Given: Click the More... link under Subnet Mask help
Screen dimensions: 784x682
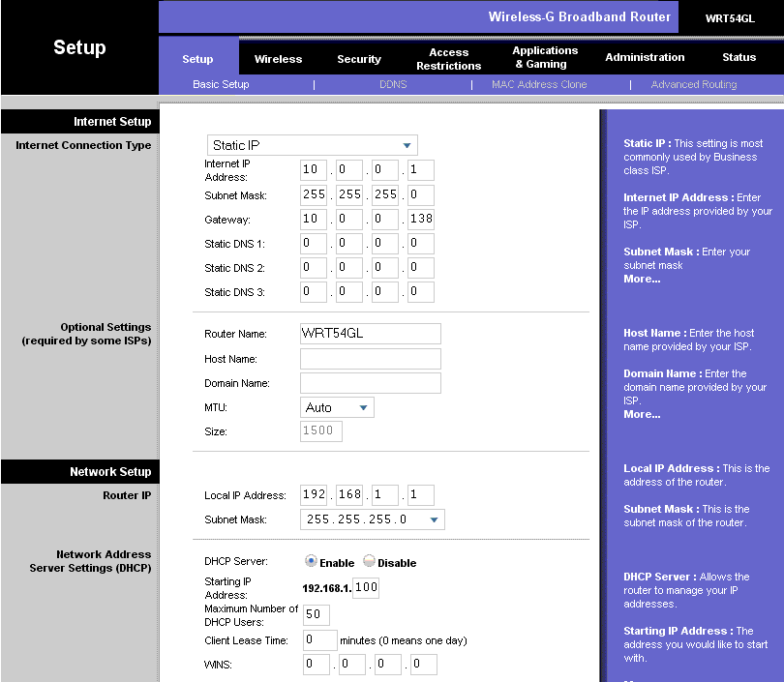Looking at the screenshot, I should click(x=642, y=280).
